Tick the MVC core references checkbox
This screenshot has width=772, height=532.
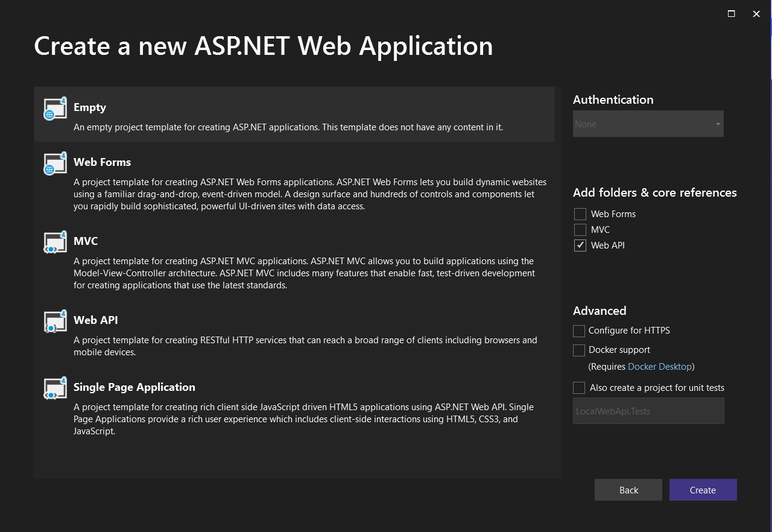click(x=580, y=230)
